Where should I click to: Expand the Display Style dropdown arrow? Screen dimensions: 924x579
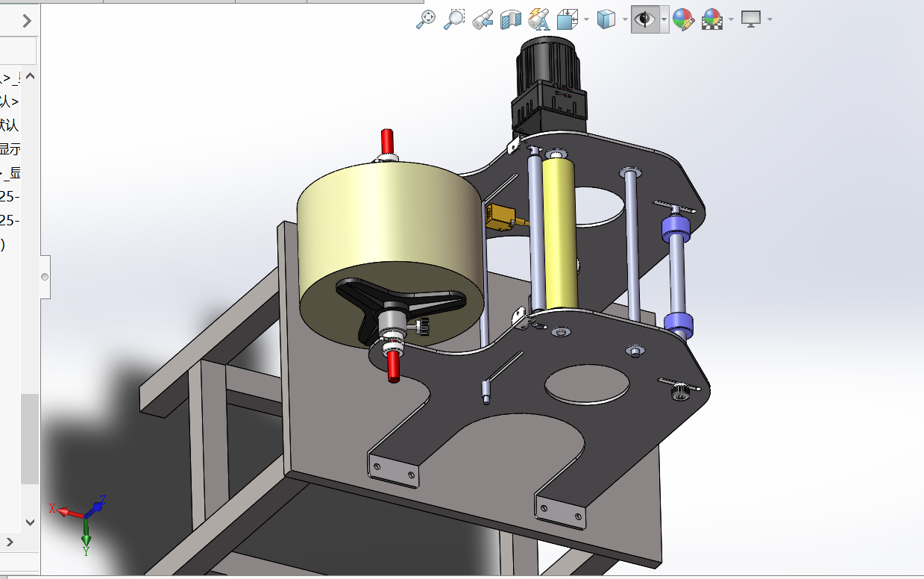[x=624, y=19]
